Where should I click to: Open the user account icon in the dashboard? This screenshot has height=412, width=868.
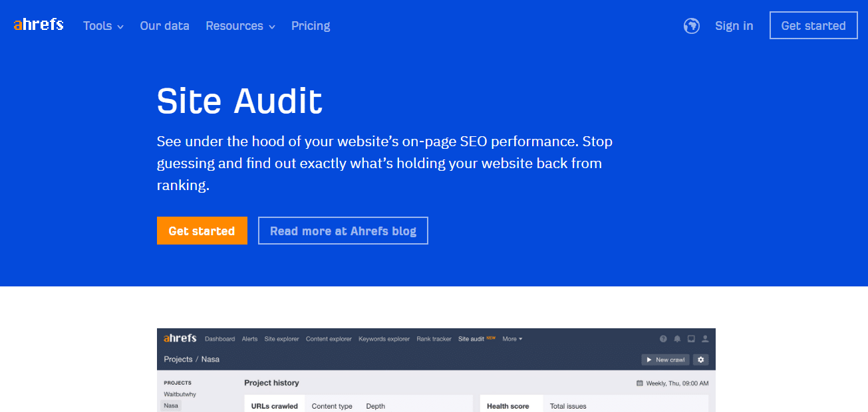[705, 339]
